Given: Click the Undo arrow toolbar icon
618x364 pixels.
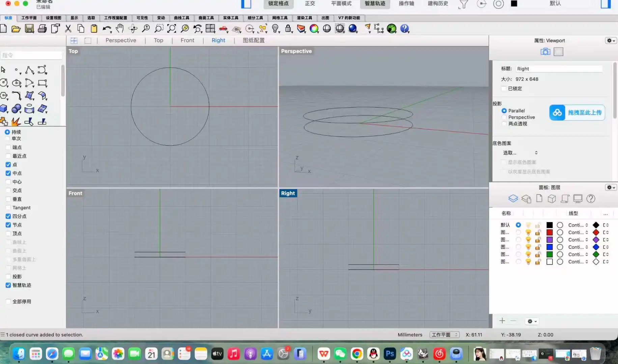Looking at the screenshot, I should [x=106, y=29].
